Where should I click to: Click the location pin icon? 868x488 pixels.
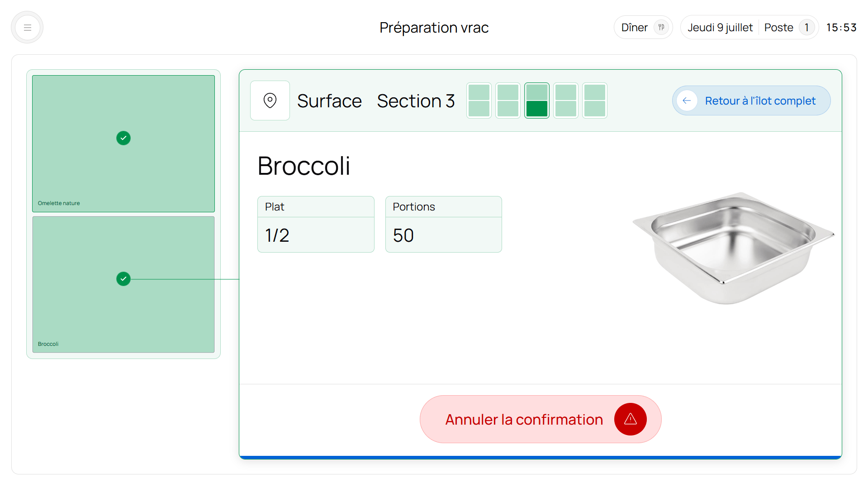(270, 100)
